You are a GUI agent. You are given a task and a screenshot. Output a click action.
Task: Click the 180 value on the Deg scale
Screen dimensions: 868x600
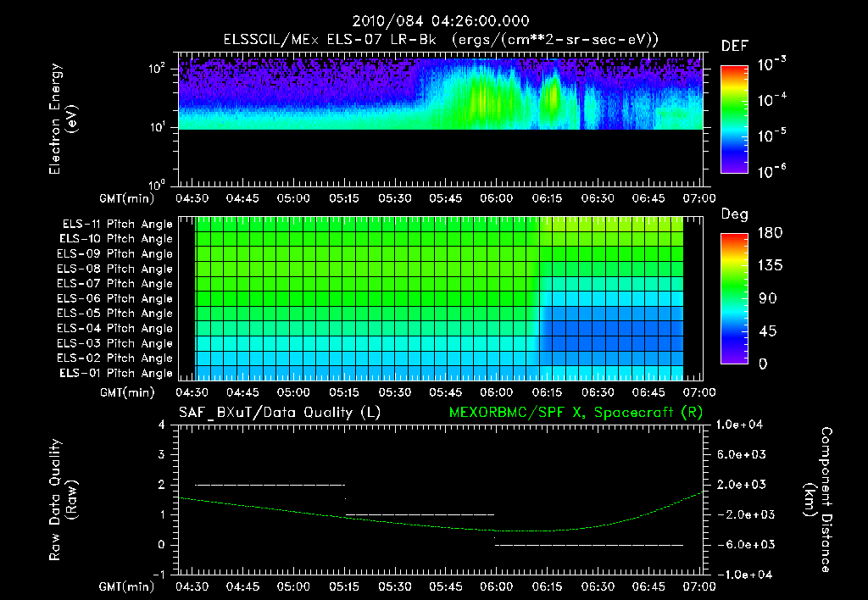pyautogui.click(x=770, y=233)
